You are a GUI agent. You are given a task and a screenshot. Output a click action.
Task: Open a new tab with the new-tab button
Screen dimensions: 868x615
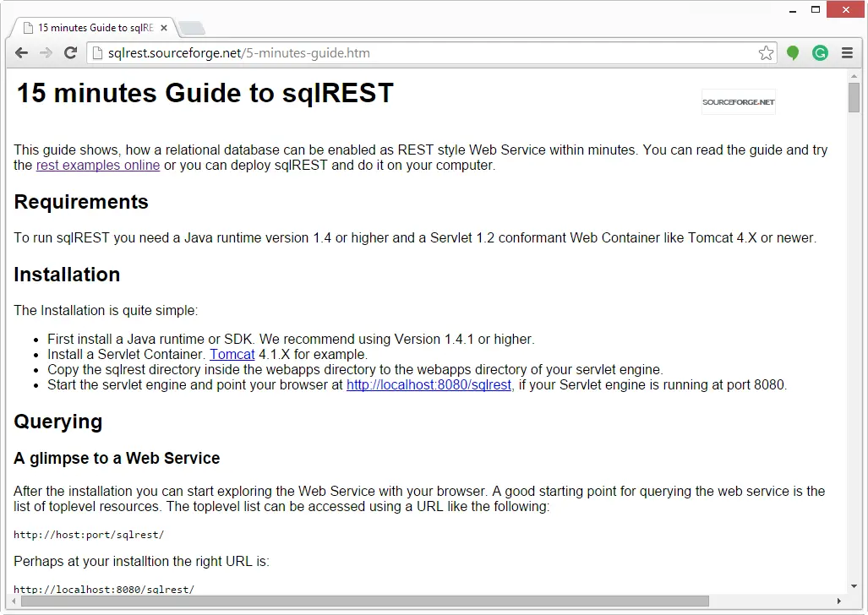point(192,28)
